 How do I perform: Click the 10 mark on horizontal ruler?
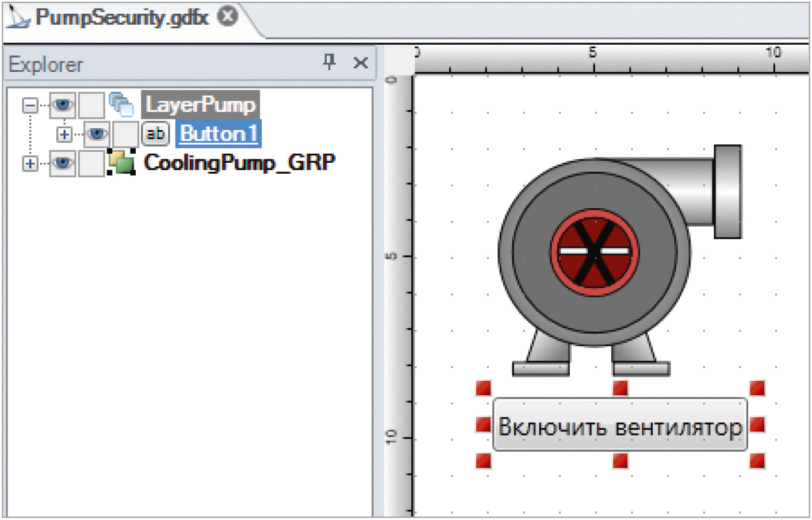pos(773,52)
